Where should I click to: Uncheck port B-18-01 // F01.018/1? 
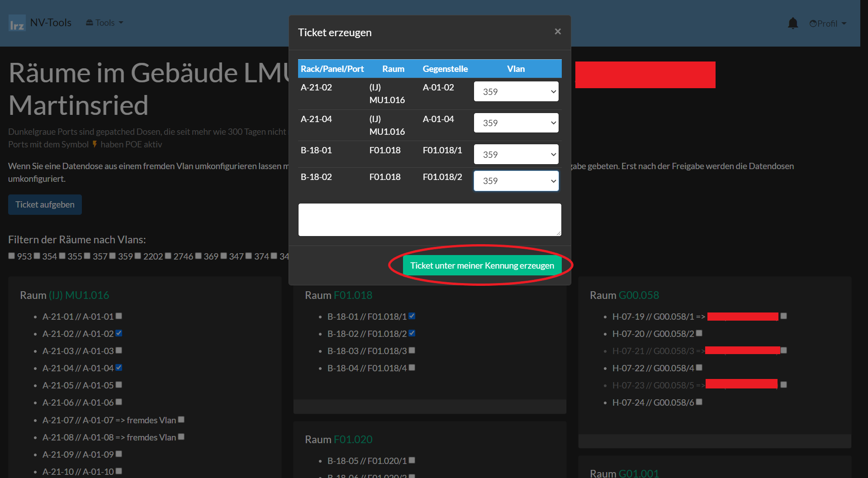click(412, 316)
